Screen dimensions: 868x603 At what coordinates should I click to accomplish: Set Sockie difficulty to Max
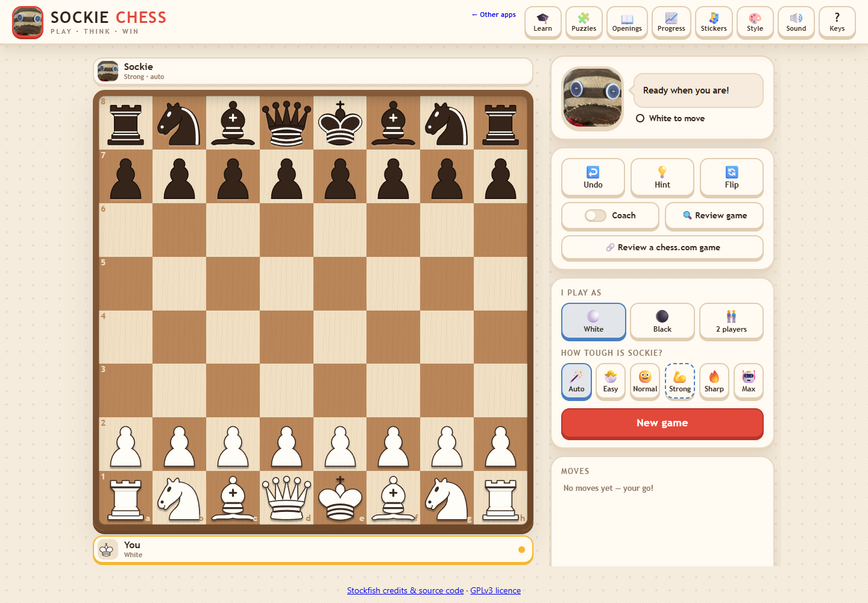pyautogui.click(x=749, y=381)
